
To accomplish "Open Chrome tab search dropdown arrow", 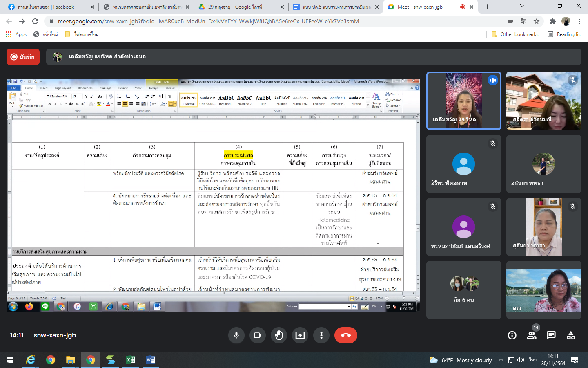I will [x=522, y=6].
